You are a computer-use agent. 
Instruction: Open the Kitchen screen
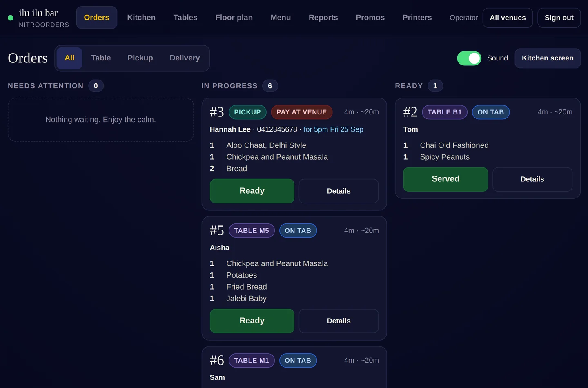[548, 58]
